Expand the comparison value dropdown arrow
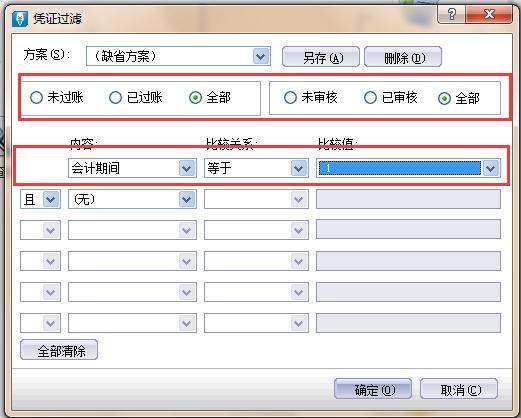The image size is (521, 418). (491, 168)
